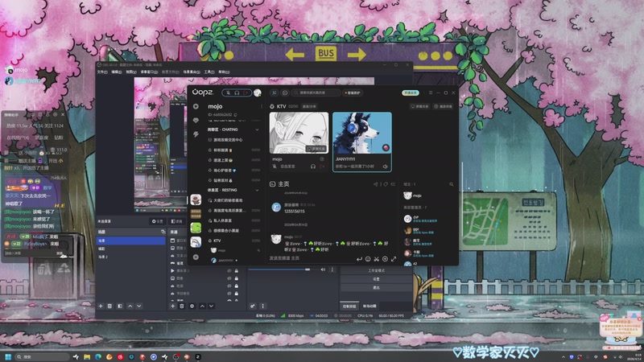Add a new scene in OBS

tap(101, 306)
